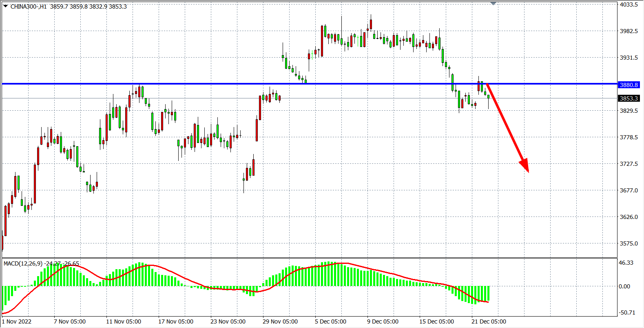Click the 21 Dec 05:00 time label
The image size is (644, 328).
point(489,321)
